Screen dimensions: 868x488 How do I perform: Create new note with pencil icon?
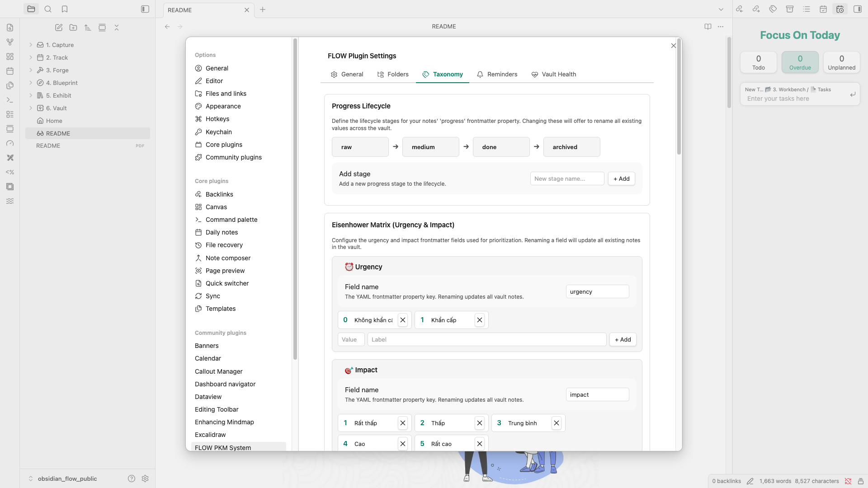coord(59,28)
